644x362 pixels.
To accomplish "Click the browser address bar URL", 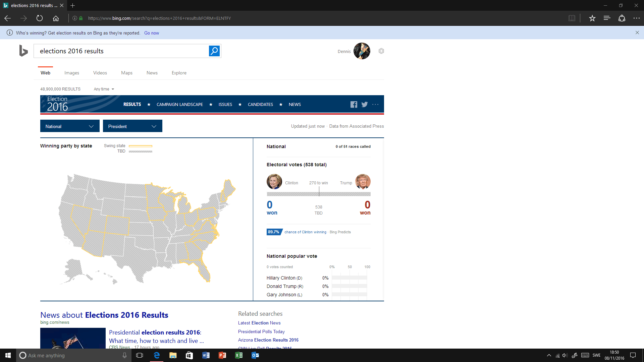I will coord(159,18).
